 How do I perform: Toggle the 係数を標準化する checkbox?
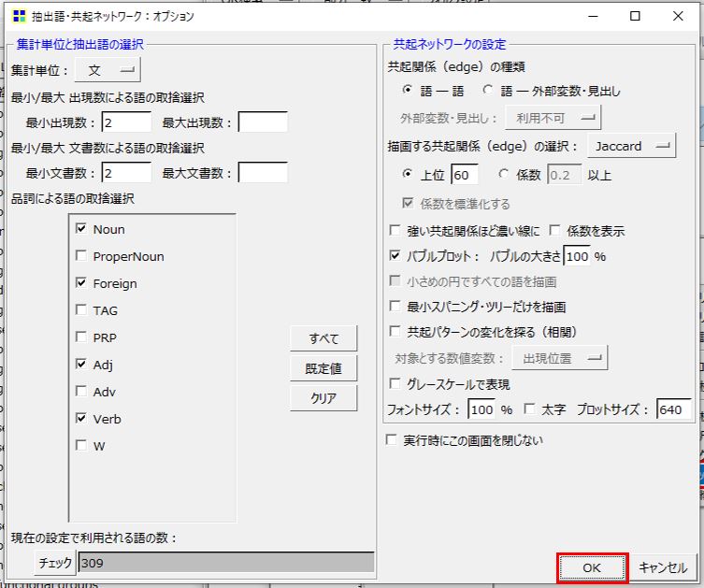click(408, 204)
